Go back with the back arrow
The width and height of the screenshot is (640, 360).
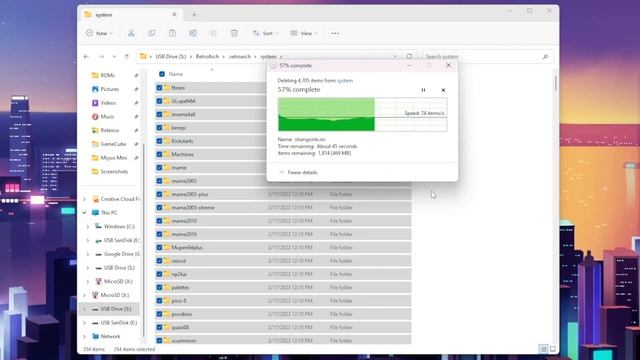[86, 56]
